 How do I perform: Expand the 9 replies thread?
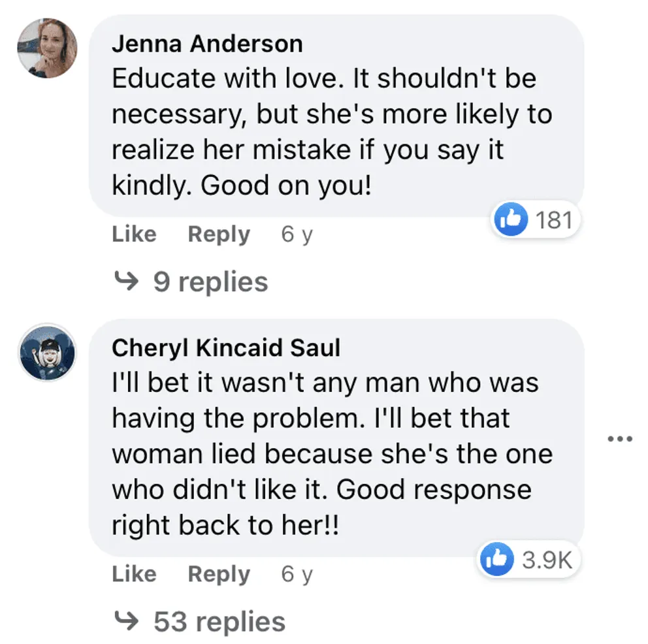click(x=211, y=282)
